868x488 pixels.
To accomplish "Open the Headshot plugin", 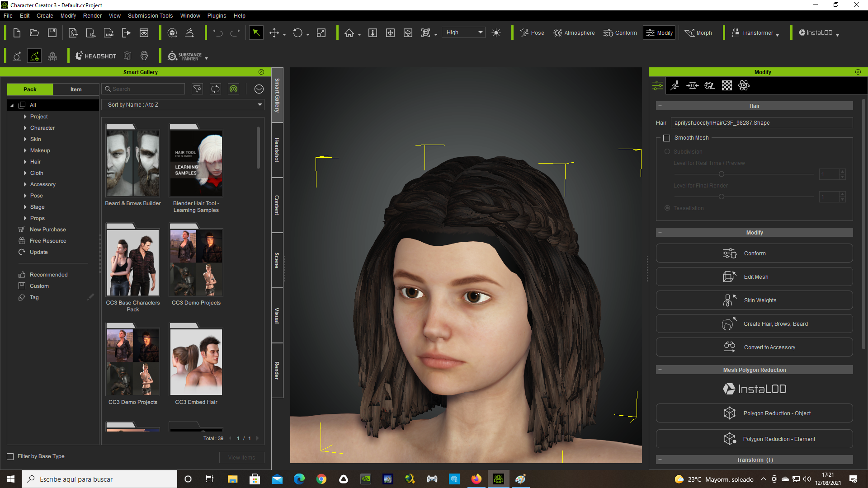I will click(96, 56).
